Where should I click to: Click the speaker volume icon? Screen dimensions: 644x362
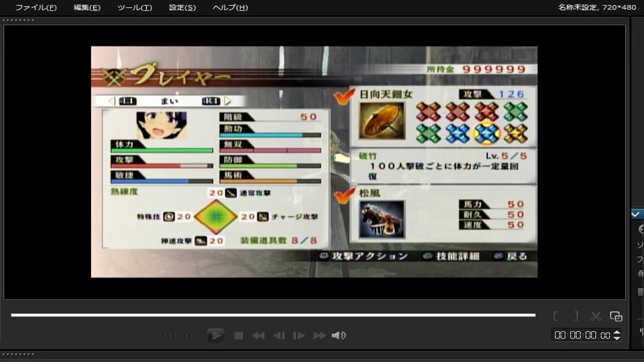click(339, 336)
